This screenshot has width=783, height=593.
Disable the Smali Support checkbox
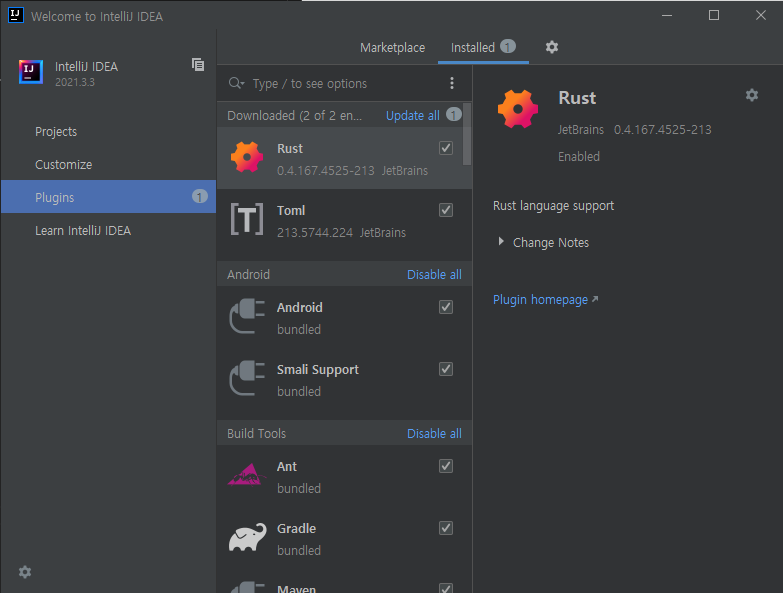[446, 369]
